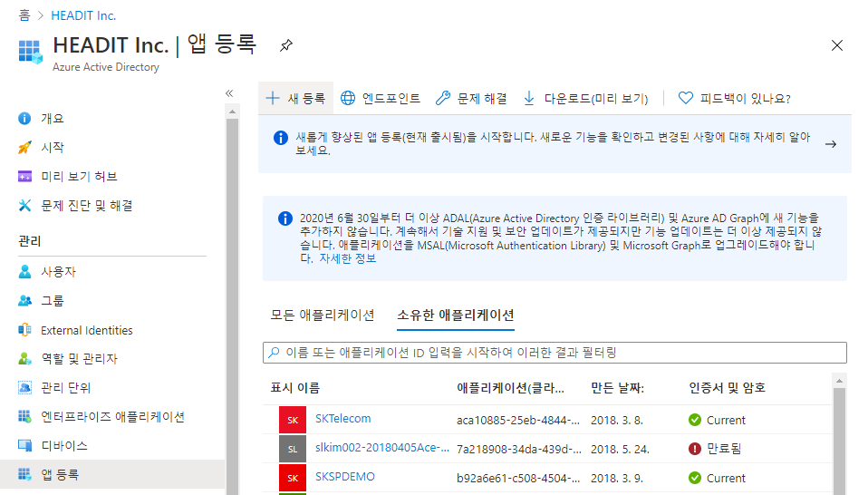Click the rocket icon for 시작
Screen dimensions: 868x495
pos(24,147)
